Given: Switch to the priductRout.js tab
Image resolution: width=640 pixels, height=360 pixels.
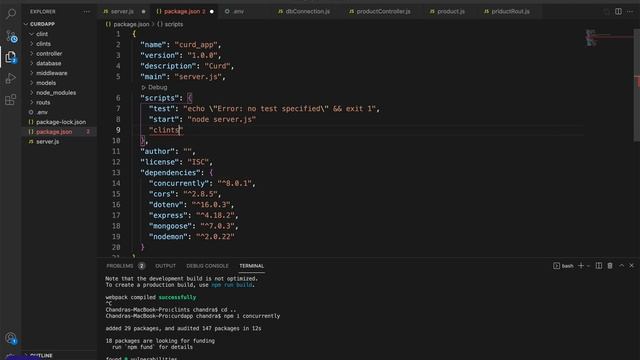Looking at the screenshot, I should tap(510, 11).
